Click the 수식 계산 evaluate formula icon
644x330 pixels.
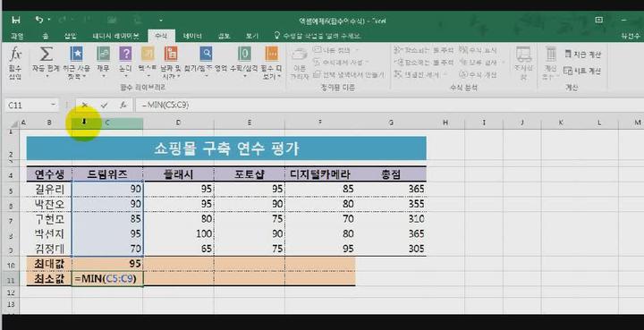[463, 74]
